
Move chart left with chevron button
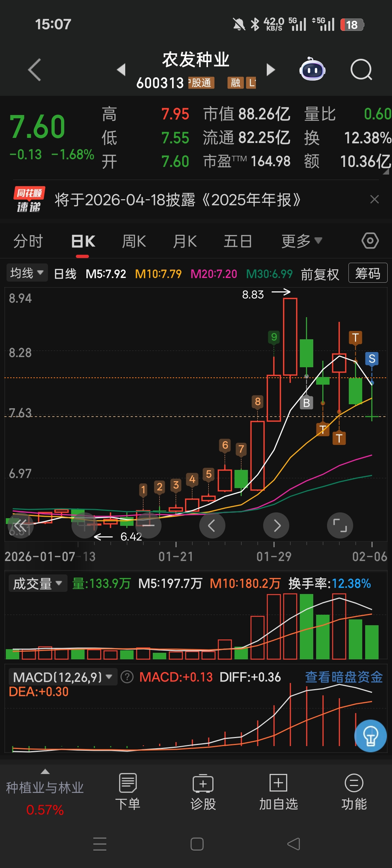212,525
